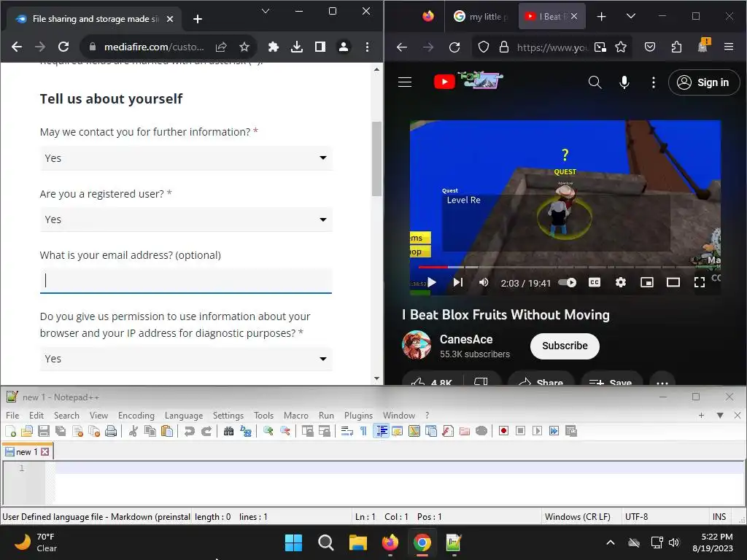Screen dimensions: 747x560
Task: Switch to 'my little p' Firefox tab
Action: [480, 17]
